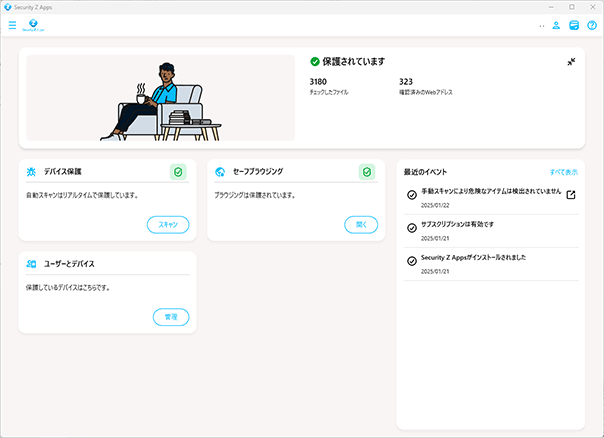Click the green protected status checkmark
The height and width of the screenshot is (438, 604).
click(315, 62)
